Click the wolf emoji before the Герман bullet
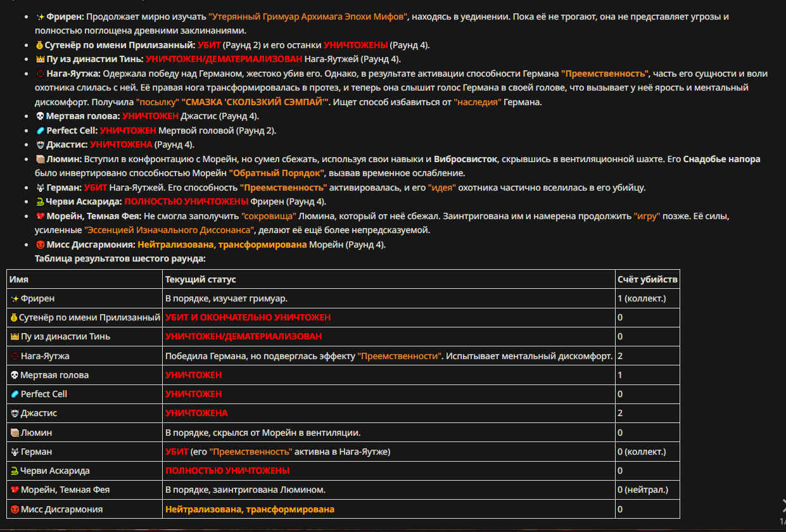 (40, 187)
